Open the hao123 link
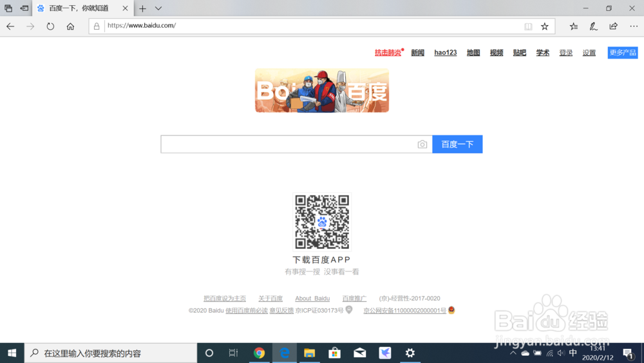Image resolution: width=644 pixels, height=363 pixels. tap(446, 53)
